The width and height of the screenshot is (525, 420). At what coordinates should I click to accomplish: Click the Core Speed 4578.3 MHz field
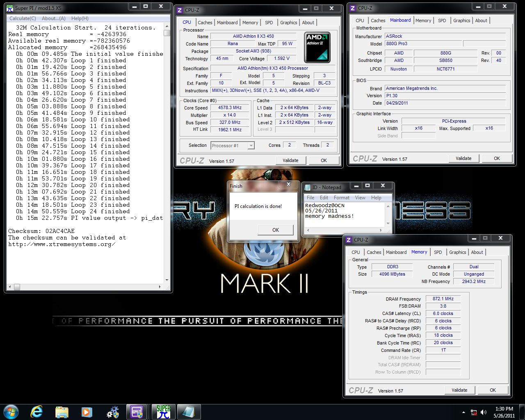click(x=230, y=108)
